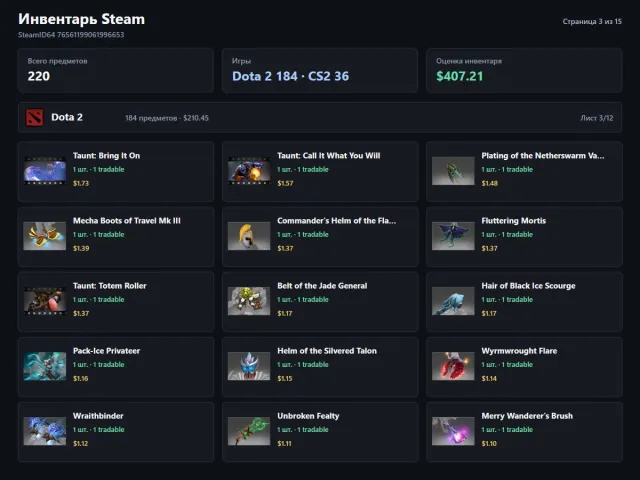Click the Dota 2 red logo icon

pos(34,118)
